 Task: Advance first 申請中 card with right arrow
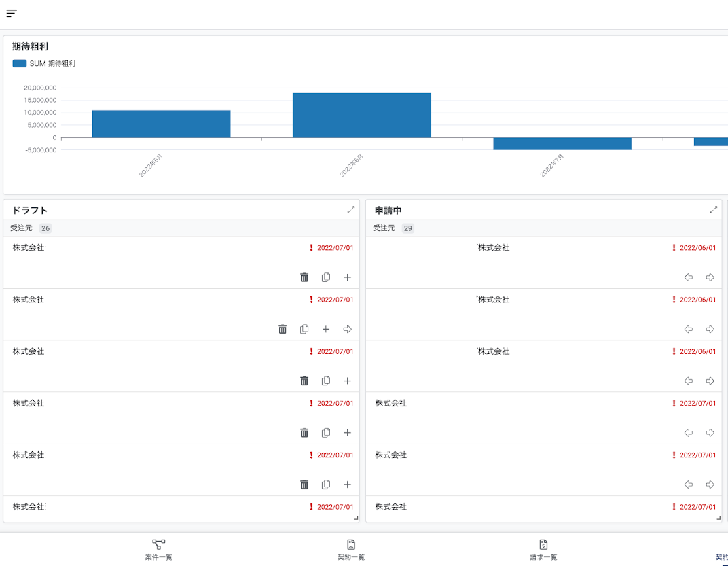point(710,277)
